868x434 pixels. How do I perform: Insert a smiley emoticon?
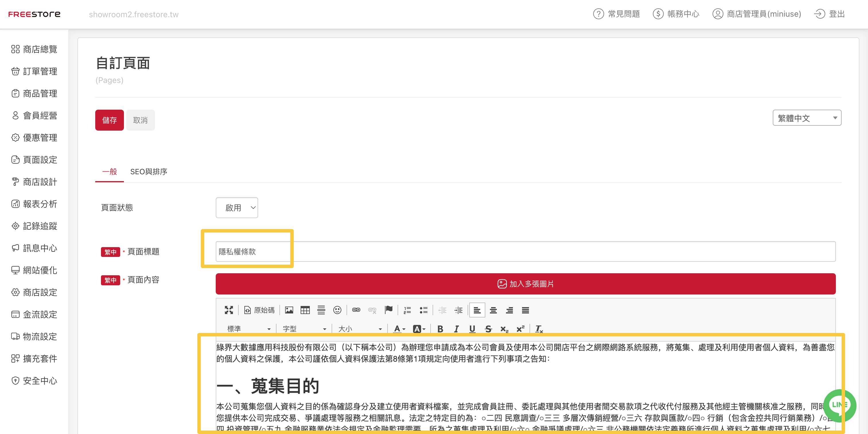pyautogui.click(x=337, y=310)
